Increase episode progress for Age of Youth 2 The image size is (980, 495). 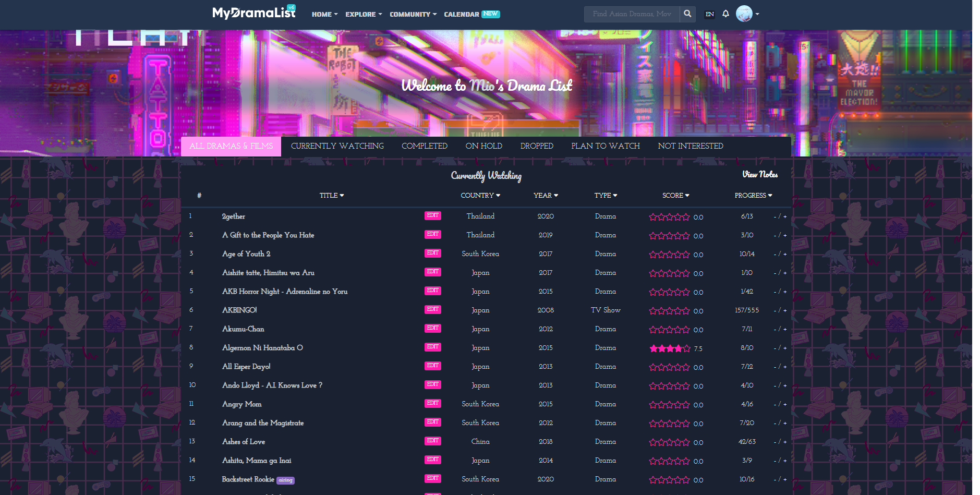coord(785,254)
